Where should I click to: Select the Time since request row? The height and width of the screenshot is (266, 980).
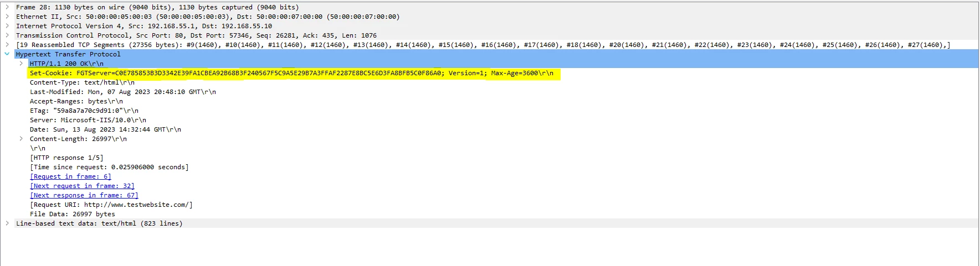click(109, 167)
